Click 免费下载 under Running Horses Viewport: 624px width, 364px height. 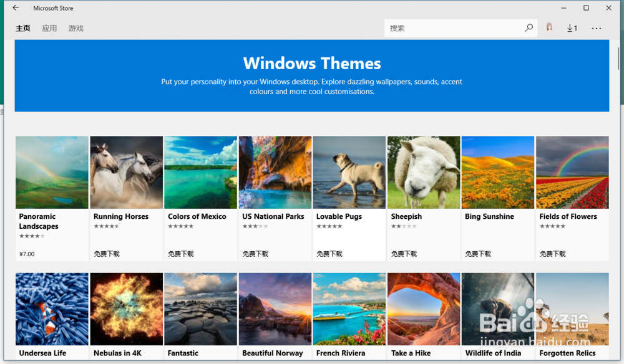(x=107, y=254)
